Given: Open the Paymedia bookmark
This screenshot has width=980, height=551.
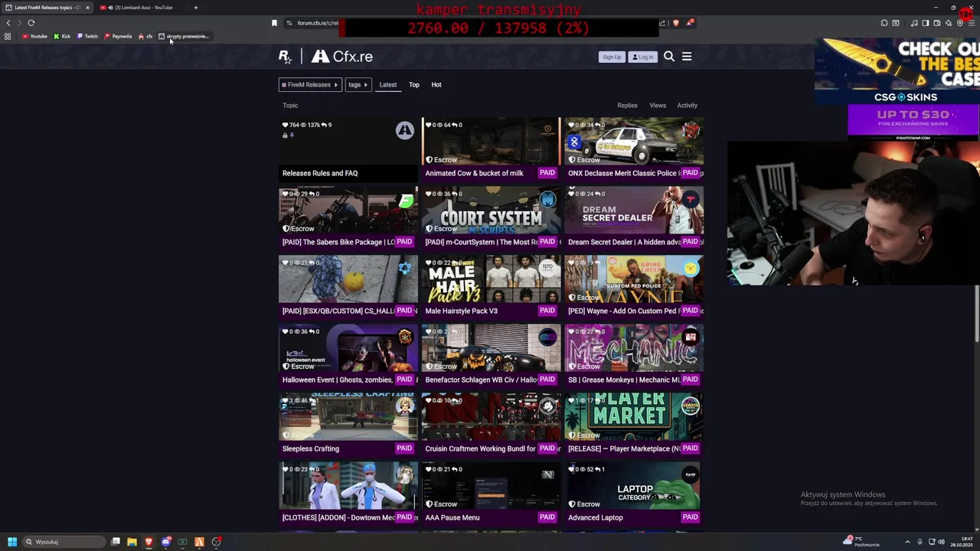Looking at the screenshot, I should click(118, 36).
